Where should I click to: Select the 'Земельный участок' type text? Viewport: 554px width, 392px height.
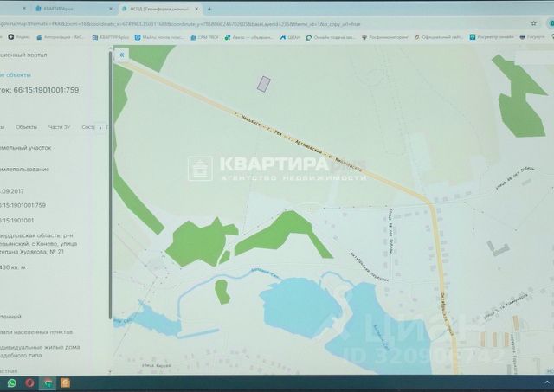tap(25, 148)
